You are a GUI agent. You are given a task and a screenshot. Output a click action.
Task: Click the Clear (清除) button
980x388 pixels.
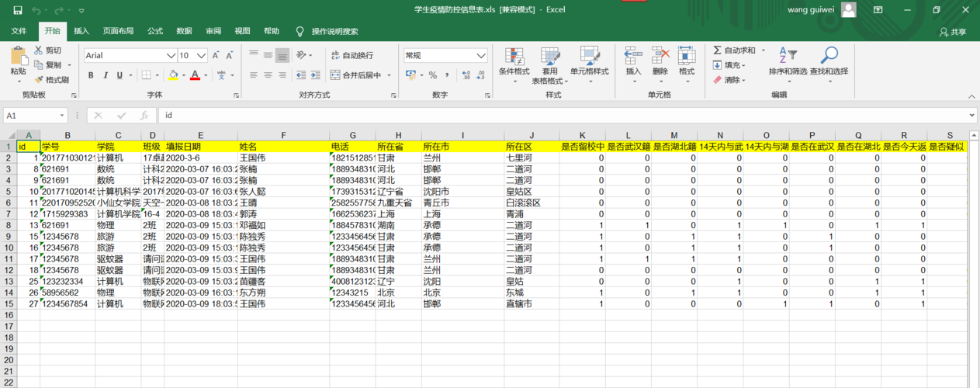730,80
